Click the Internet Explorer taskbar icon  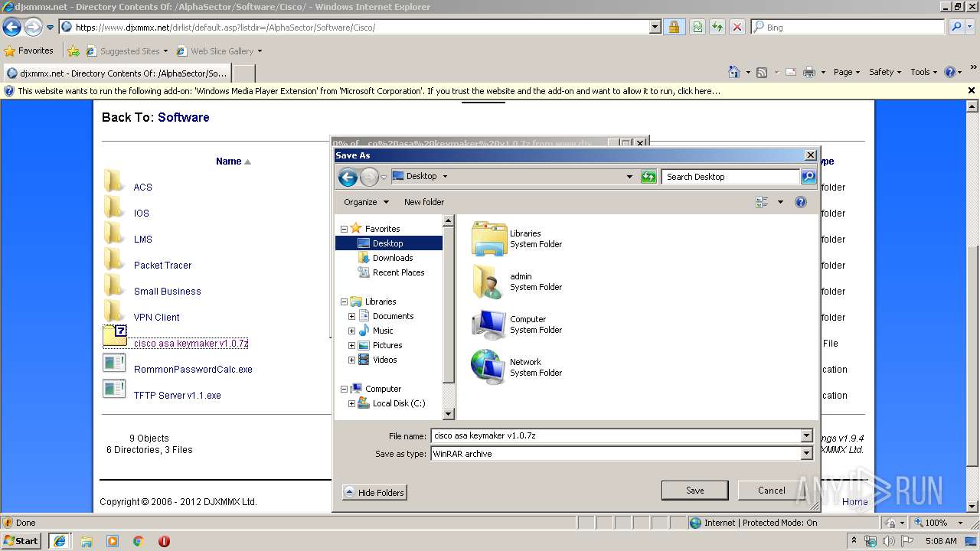click(59, 541)
